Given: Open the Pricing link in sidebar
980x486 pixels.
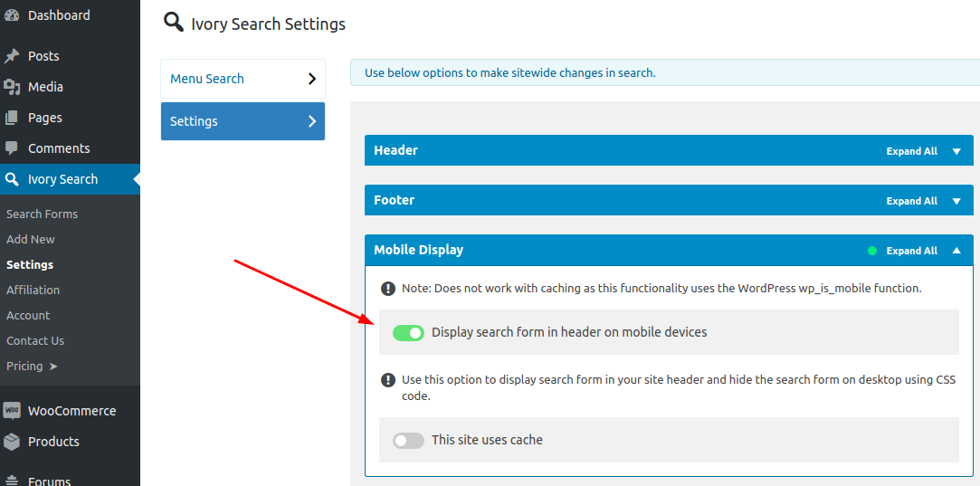Looking at the screenshot, I should coord(32,366).
